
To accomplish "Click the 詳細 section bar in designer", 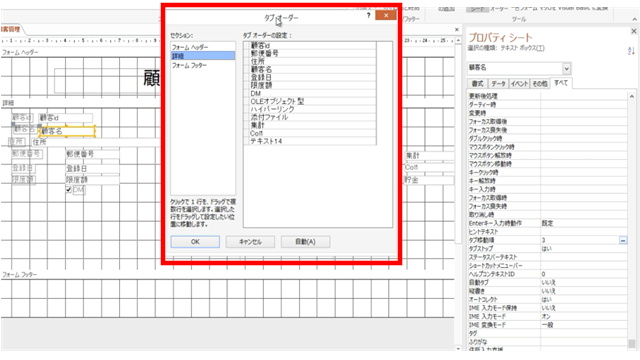I will point(82,103).
